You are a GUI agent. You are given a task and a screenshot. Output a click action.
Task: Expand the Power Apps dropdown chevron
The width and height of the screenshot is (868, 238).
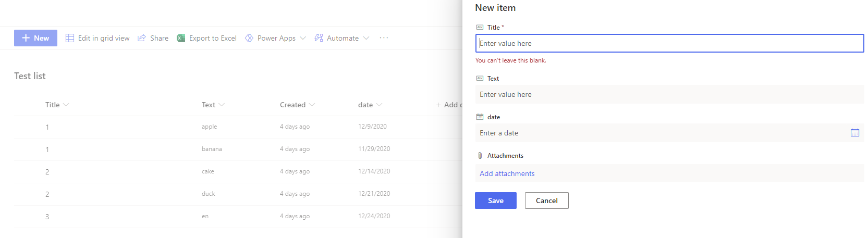pyautogui.click(x=303, y=38)
